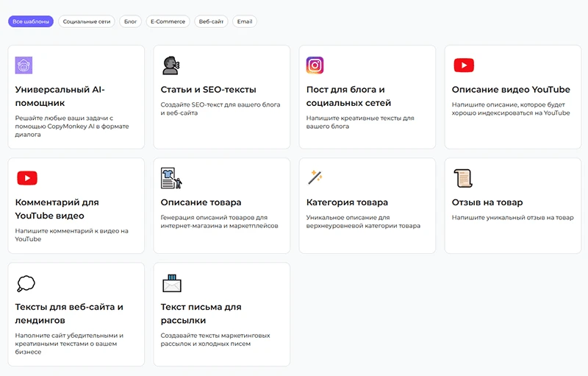Click description 'Решайте любые ваши задачи с помощью CopyMonkey AI'
This screenshot has width=588, height=376.
pyautogui.click(x=72, y=126)
